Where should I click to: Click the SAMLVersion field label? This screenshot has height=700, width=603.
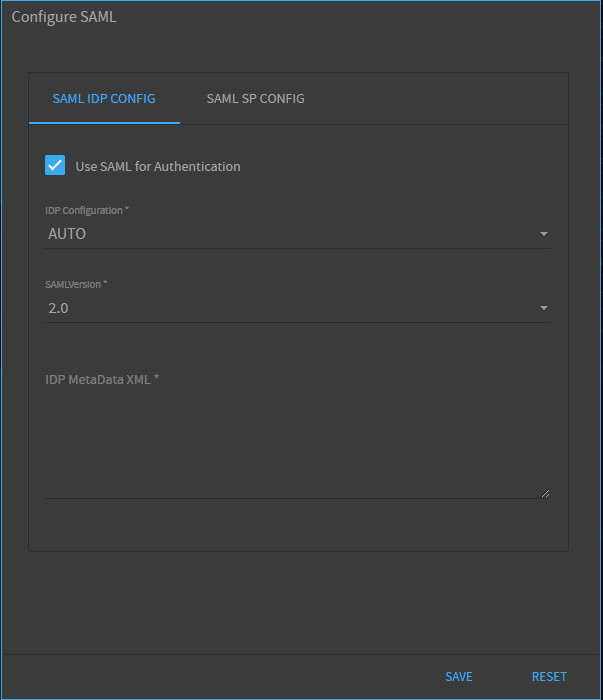click(76, 284)
